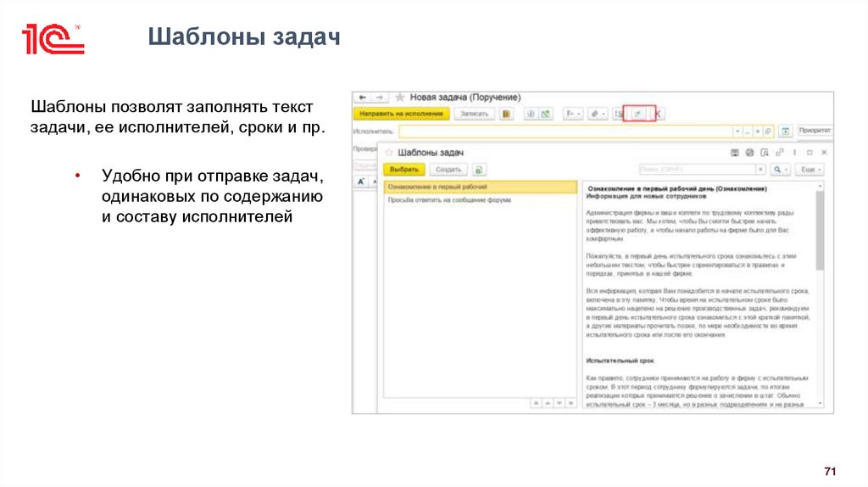Viewport: 868px width, 487px height.
Task: Open the link dropdown in task toolbar
Action: click(597, 115)
